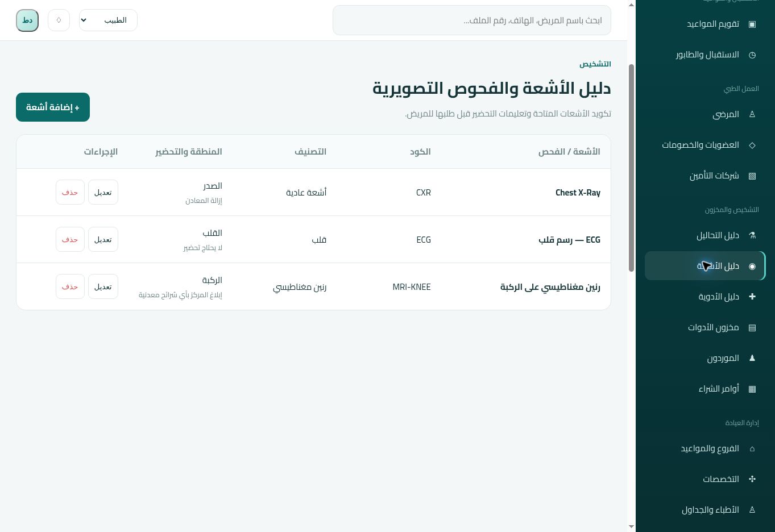Click the icon next to الموردون
The height and width of the screenshot is (532, 775).
pyautogui.click(x=752, y=358)
